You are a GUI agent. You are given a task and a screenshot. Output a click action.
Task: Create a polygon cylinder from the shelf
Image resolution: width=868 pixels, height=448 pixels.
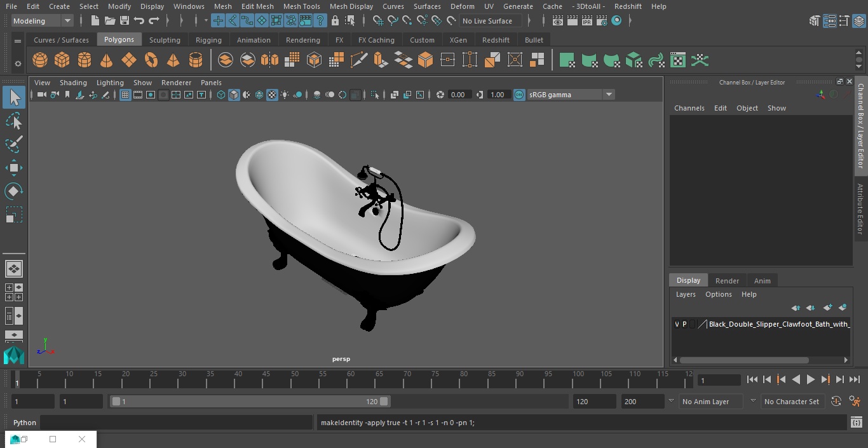coord(84,60)
